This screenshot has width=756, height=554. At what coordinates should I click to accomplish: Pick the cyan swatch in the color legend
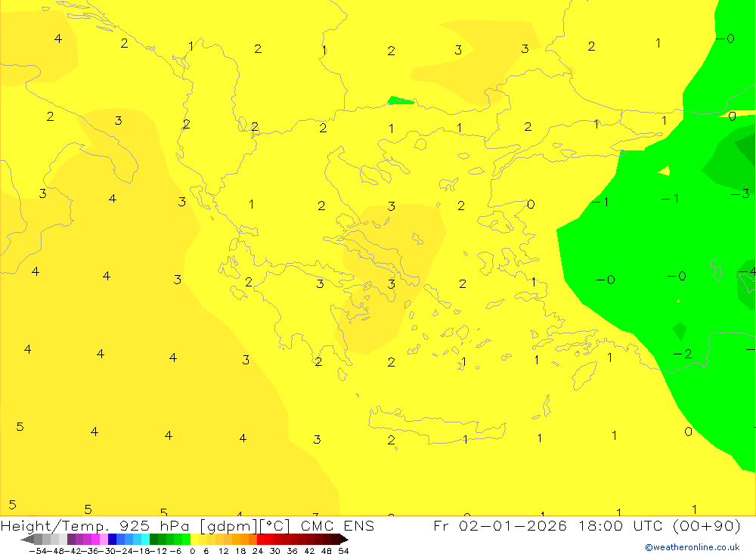145,539
